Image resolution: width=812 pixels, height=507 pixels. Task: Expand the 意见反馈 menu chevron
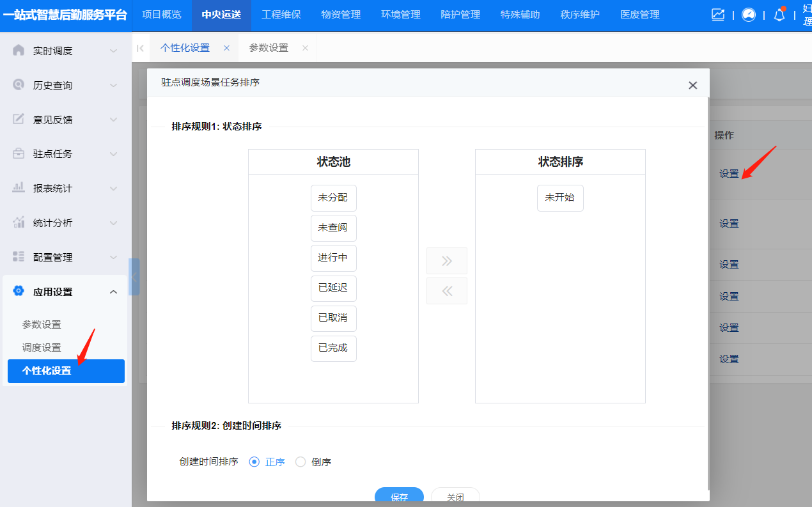113,120
